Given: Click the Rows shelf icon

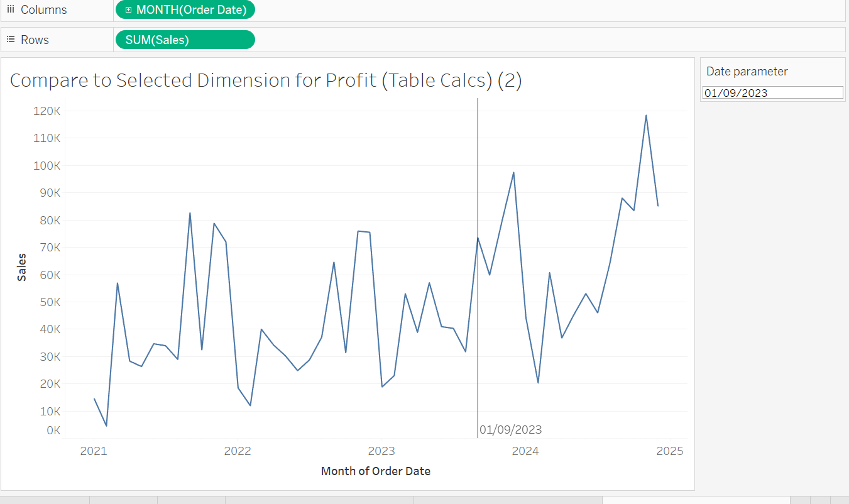Looking at the screenshot, I should click(10, 40).
